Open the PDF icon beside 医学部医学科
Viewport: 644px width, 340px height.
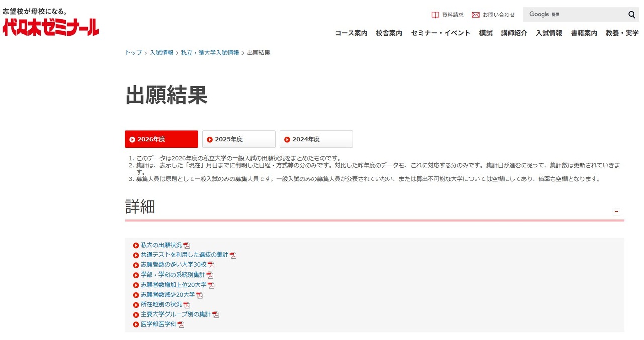pyautogui.click(x=181, y=324)
